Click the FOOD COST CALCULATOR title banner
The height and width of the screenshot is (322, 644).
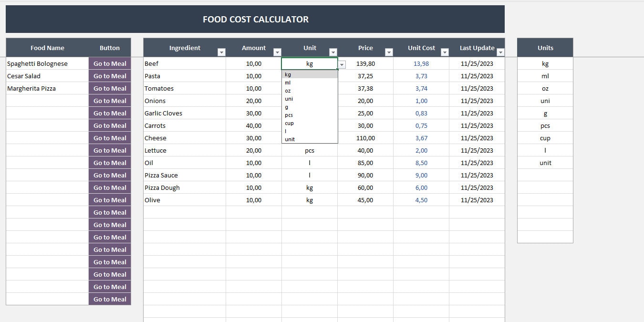pos(255,19)
